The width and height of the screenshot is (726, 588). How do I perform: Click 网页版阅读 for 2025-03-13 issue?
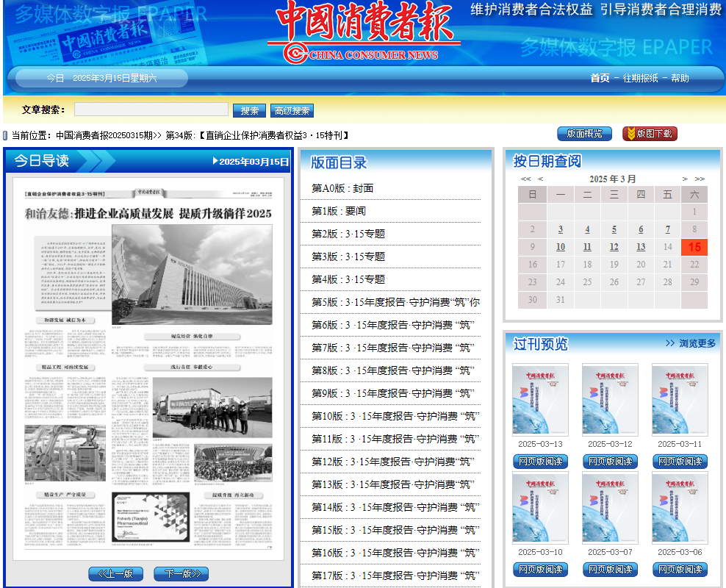[540, 462]
